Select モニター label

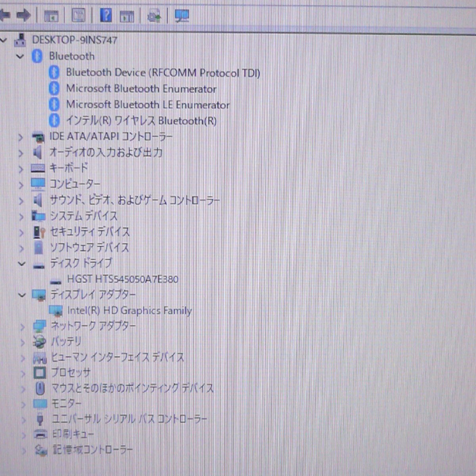click(x=67, y=404)
